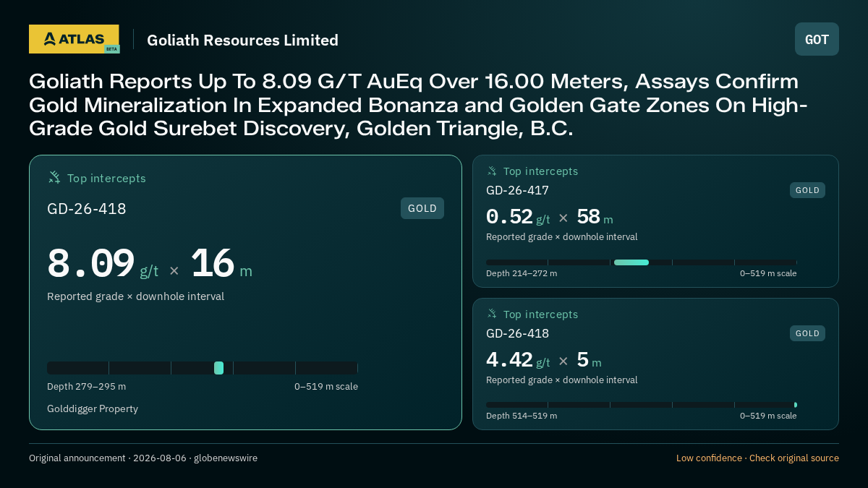Click the depth bar marker at 279–295 m
The height and width of the screenshot is (488, 868).
click(218, 368)
